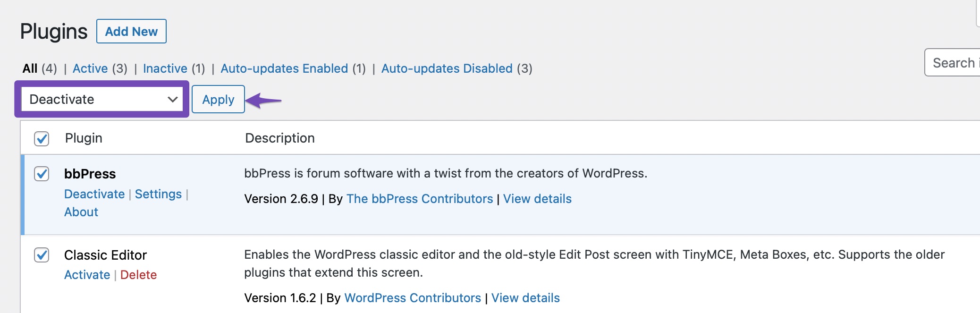Click the bbPress Version 2.6.9 text

281,199
